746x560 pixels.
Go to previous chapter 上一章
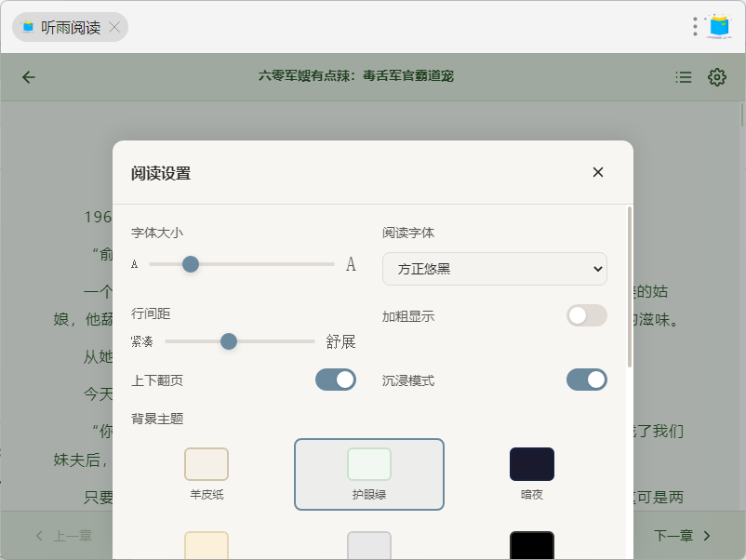point(64,536)
